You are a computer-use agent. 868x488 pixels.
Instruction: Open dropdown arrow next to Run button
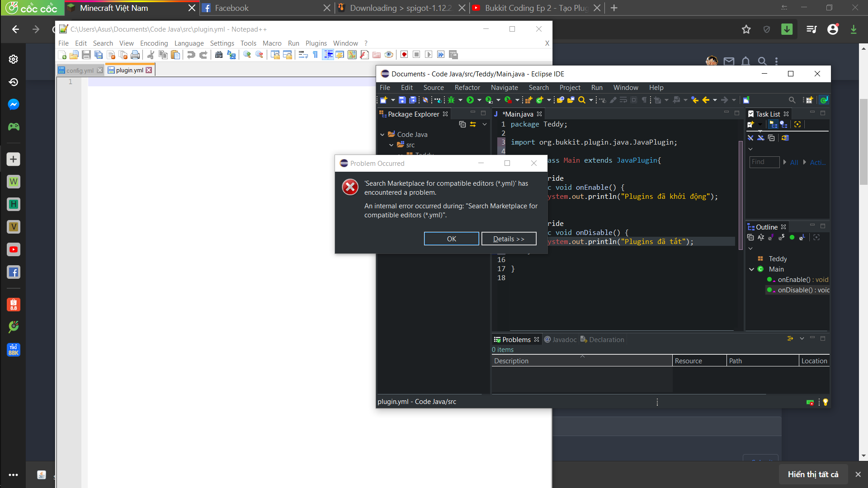[479, 100]
